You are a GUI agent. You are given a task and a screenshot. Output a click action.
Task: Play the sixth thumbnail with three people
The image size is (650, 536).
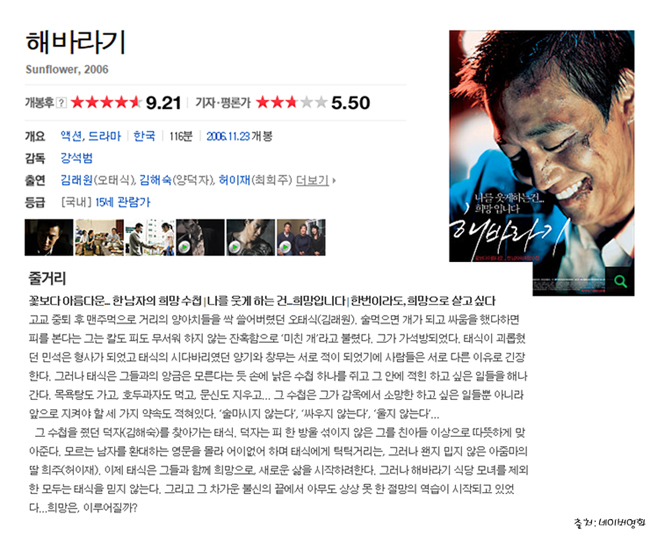point(301,238)
